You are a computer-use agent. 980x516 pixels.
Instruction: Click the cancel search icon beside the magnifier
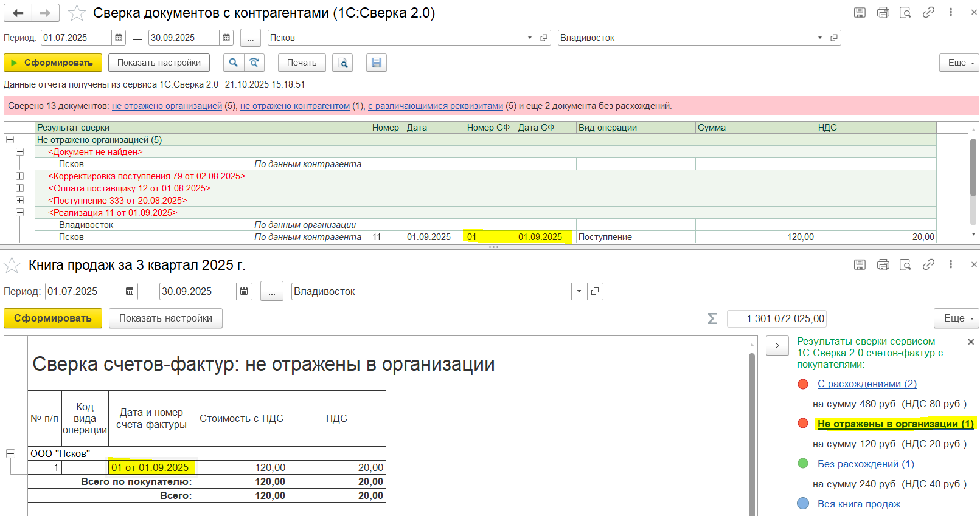coord(254,63)
